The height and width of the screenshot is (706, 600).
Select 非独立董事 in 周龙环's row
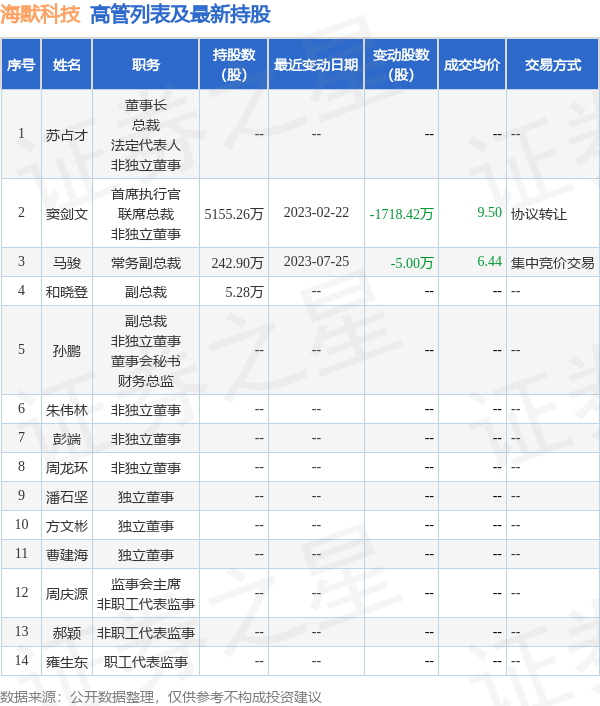click(x=146, y=468)
